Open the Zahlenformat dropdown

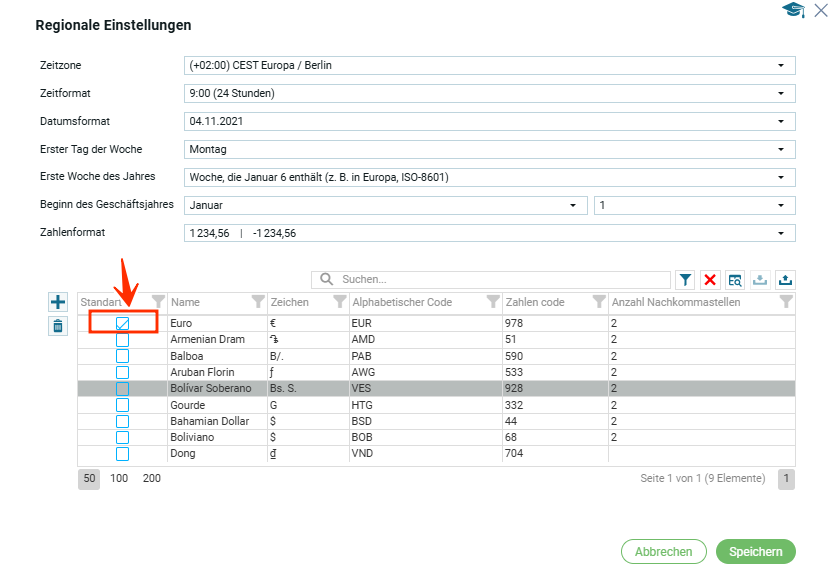(780, 234)
